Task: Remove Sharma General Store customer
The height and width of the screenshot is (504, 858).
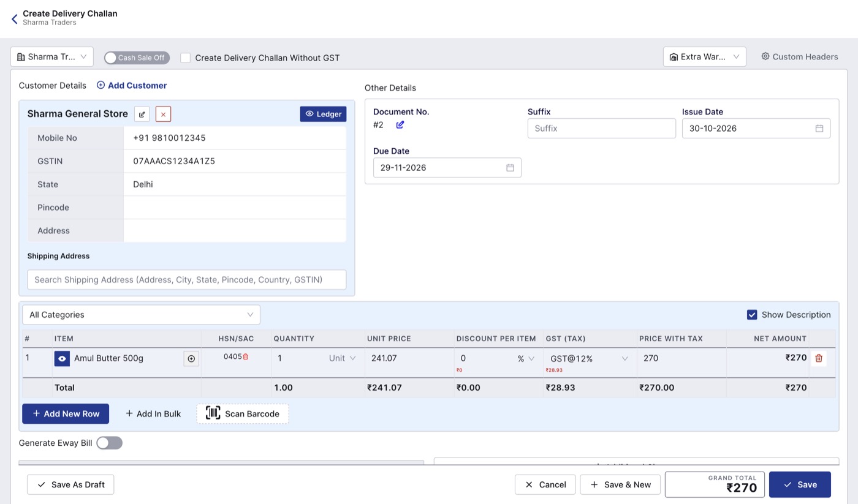Action: (163, 114)
